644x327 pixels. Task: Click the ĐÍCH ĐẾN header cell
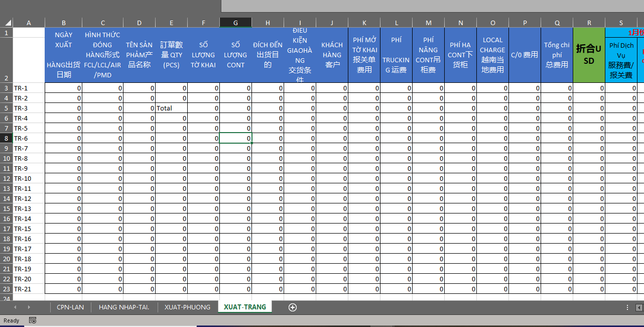tap(268, 55)
